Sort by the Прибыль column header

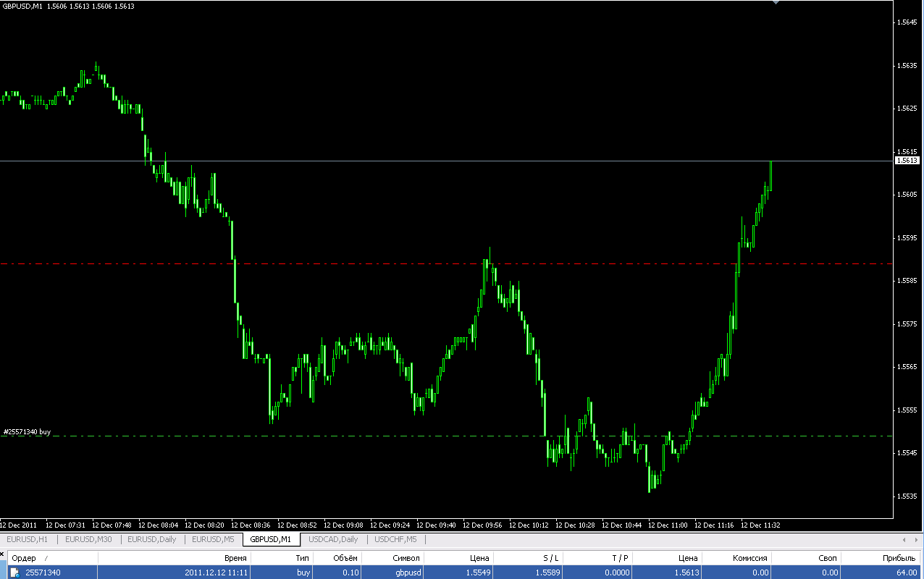882,558
